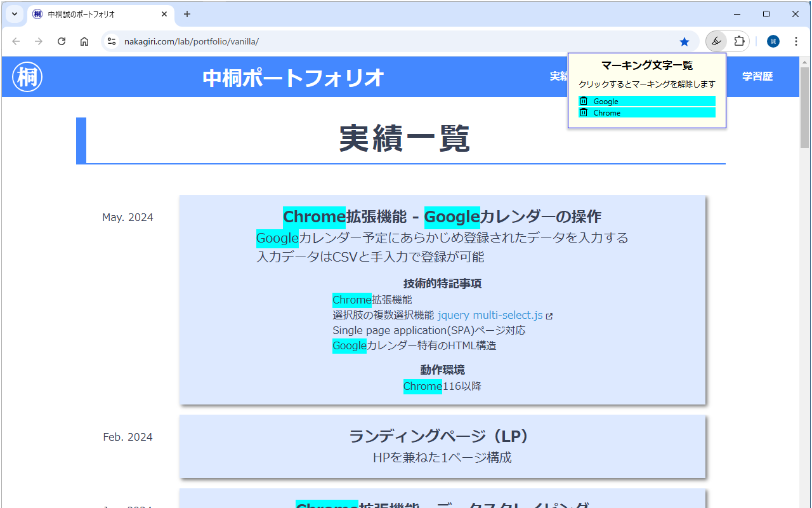Maximize the Chrome window
The width and height of the screenshot is (812, 508).
click(766, 14)
